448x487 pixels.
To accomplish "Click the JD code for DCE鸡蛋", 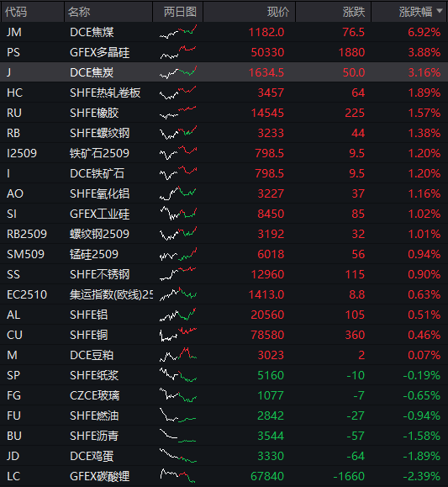I will tap(13, 456).
